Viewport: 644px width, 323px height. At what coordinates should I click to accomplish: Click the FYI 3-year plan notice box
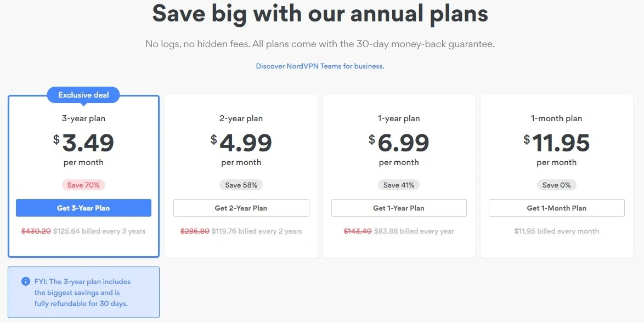click(x=83, y=292)
